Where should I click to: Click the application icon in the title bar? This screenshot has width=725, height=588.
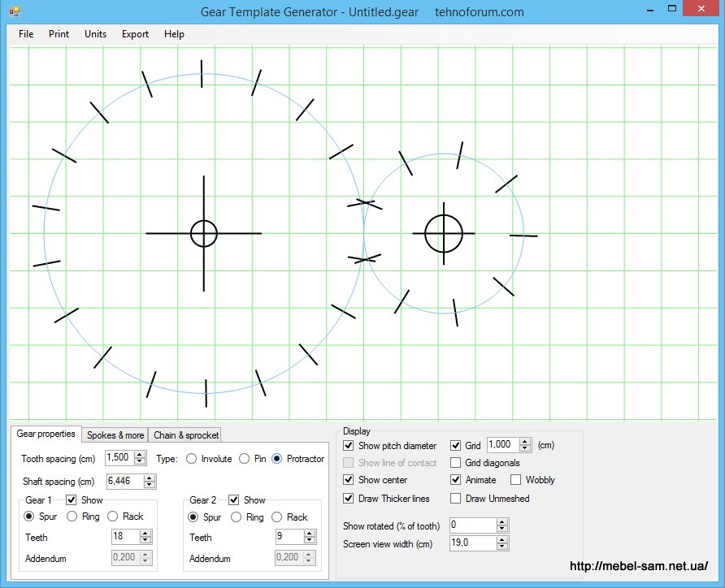pyautogui.click(x=14, y=12)
